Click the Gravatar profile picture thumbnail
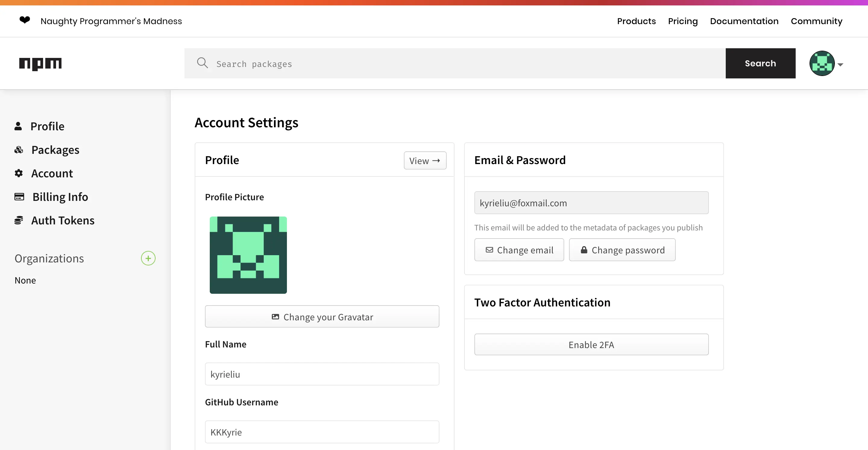The image size is (868, 450). [x=248, y=255]
